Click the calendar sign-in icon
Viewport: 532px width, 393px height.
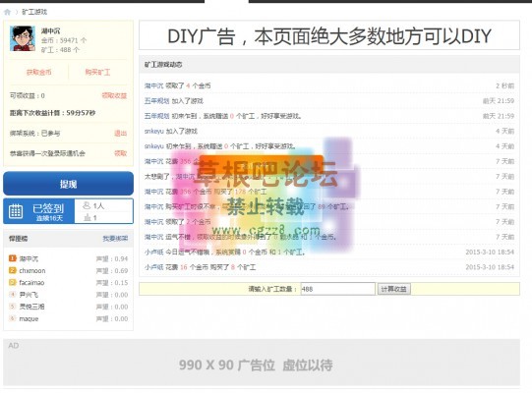coord(16,211)
